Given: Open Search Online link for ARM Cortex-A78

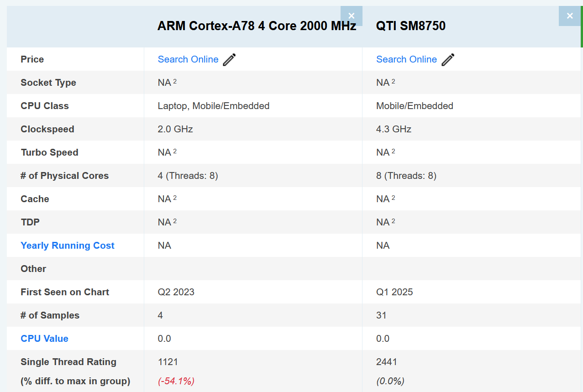Looking at the screenshot, I should (x=188, y=59).
